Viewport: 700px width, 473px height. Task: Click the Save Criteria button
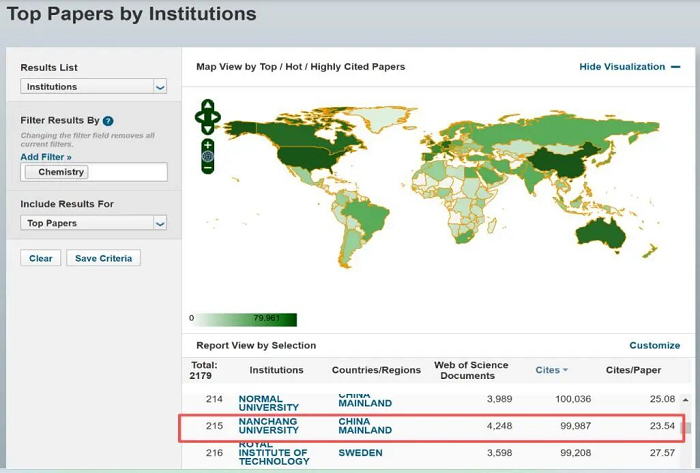[104, 258]
